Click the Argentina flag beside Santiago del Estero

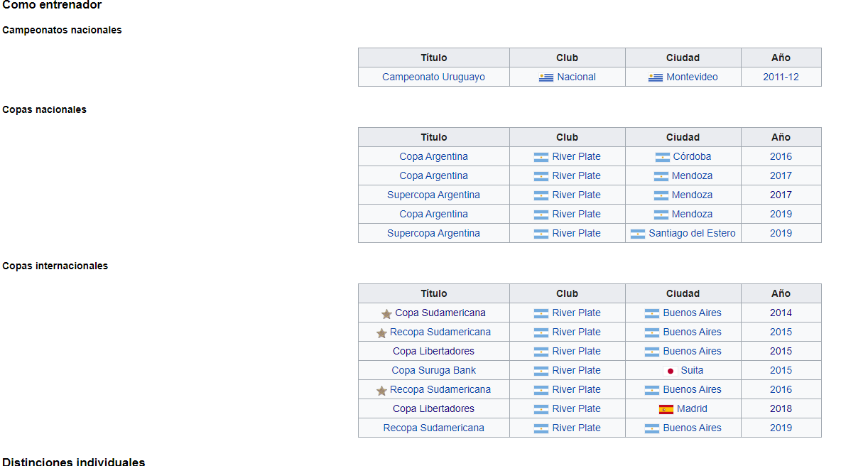pyautogui.click(x=638, y=234)
